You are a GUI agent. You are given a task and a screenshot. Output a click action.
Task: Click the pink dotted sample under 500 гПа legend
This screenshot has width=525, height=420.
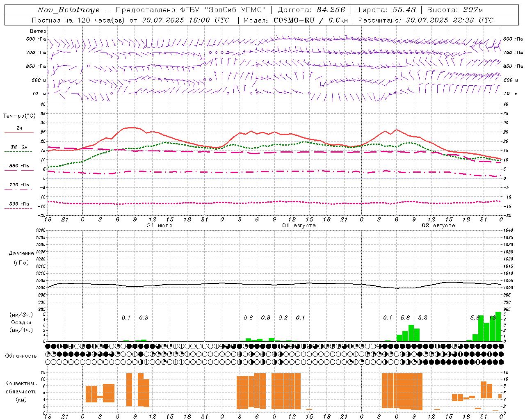(x=18, y=209)
